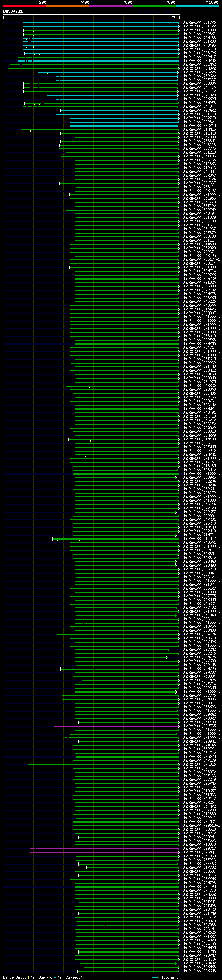Select hit label UniRef100_B4K815
This screenshot has width=222, height=980.
(x=199, y=764)
